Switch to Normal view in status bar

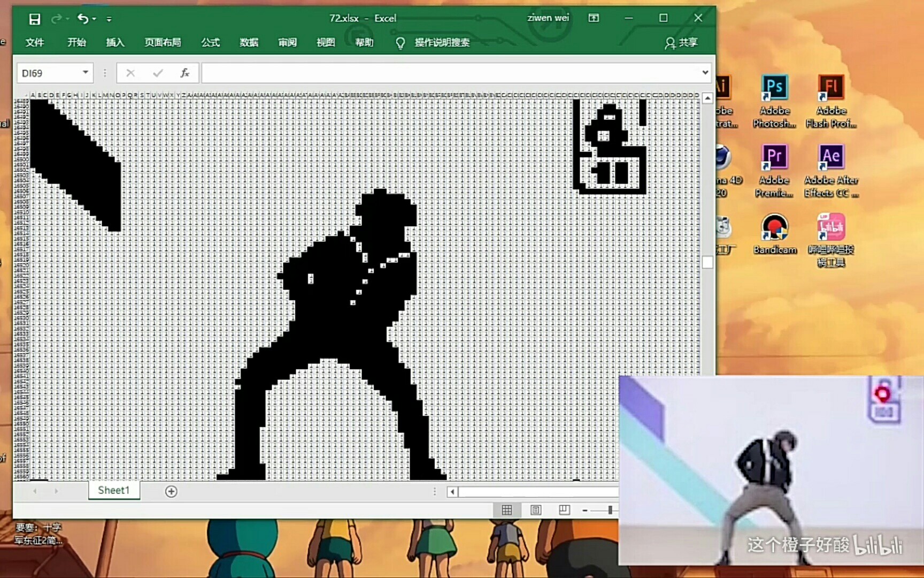(x=507, y=510)
